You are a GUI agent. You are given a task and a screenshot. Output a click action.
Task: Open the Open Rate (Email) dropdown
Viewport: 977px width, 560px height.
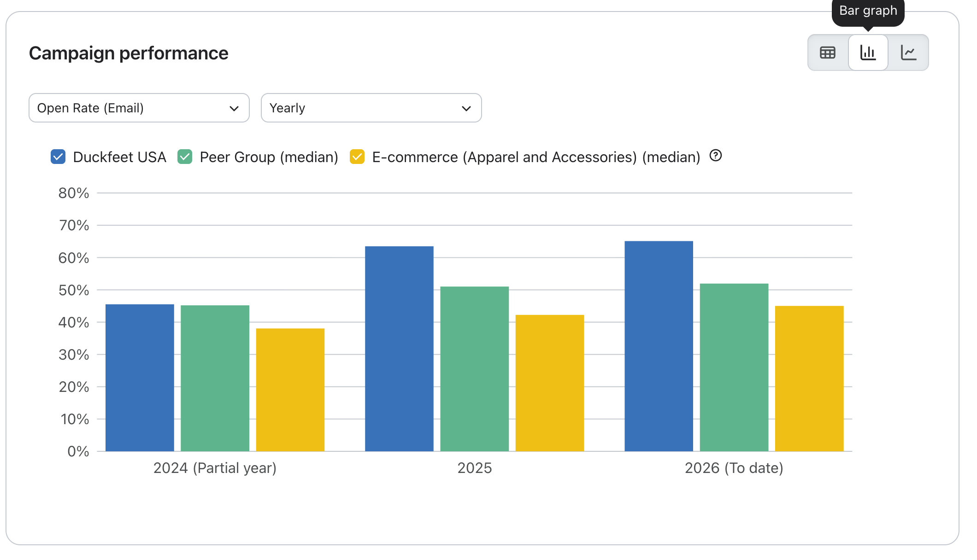(x=139, y=108)
